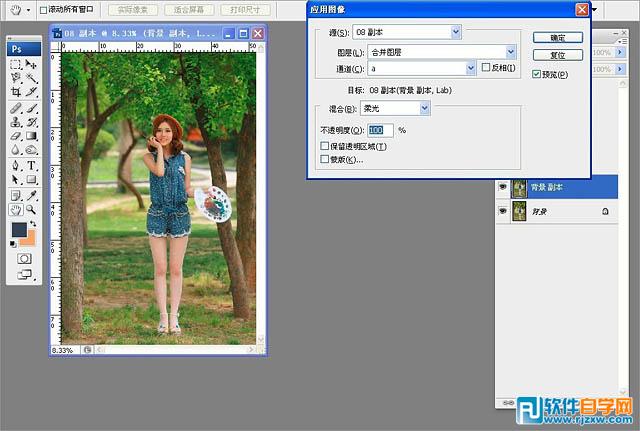The width and height of the screenshot is (640, 431).
Task: Pick the Rectangular Marquee tool
Action: 15,64
